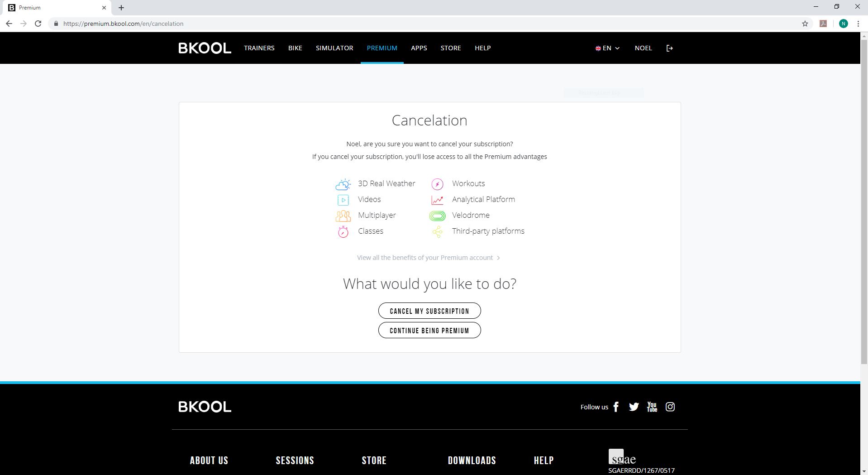Click the 'Multiplayer' text
The width and height of the screenshot is (868, 475).
(377, 215)
